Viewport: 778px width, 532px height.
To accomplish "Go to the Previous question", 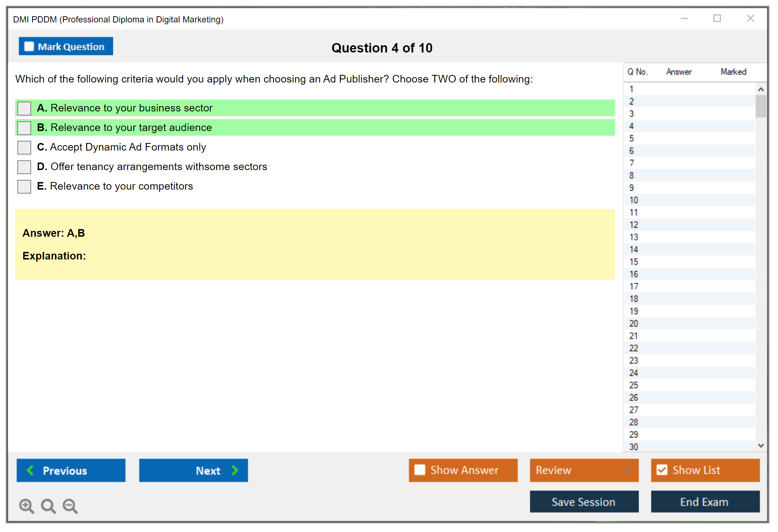I will pos(71,470).
